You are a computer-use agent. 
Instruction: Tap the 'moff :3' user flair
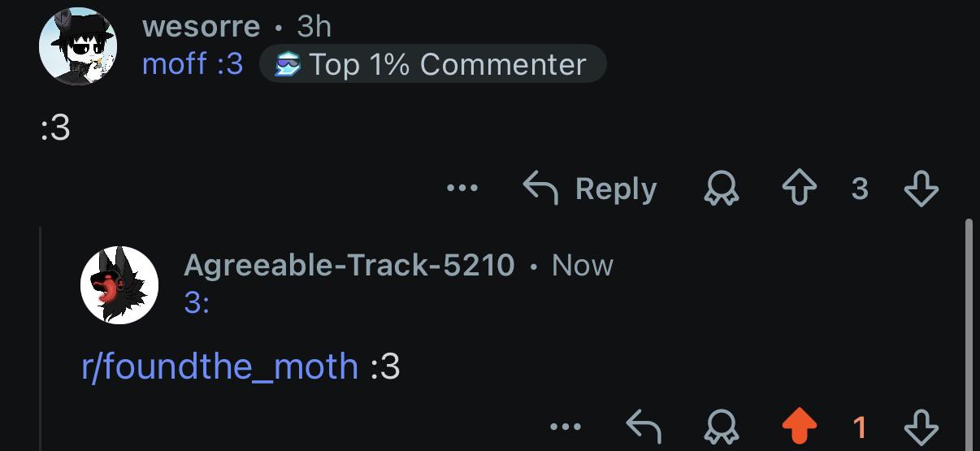193,64
